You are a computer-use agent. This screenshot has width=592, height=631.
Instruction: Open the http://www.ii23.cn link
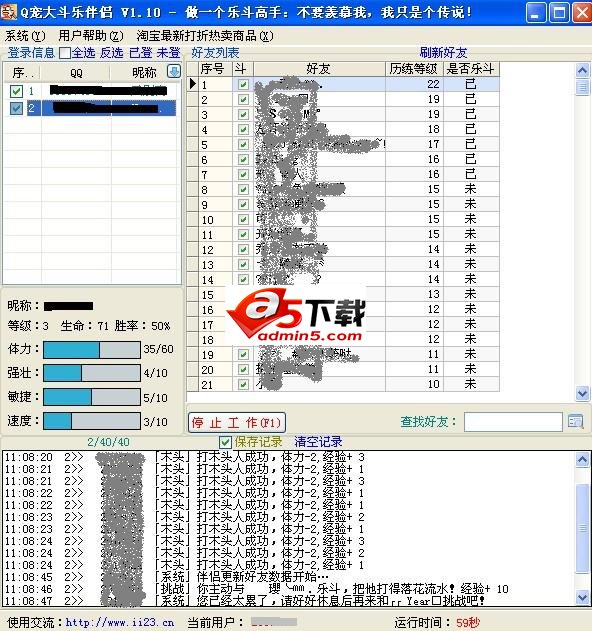[120, 623]
